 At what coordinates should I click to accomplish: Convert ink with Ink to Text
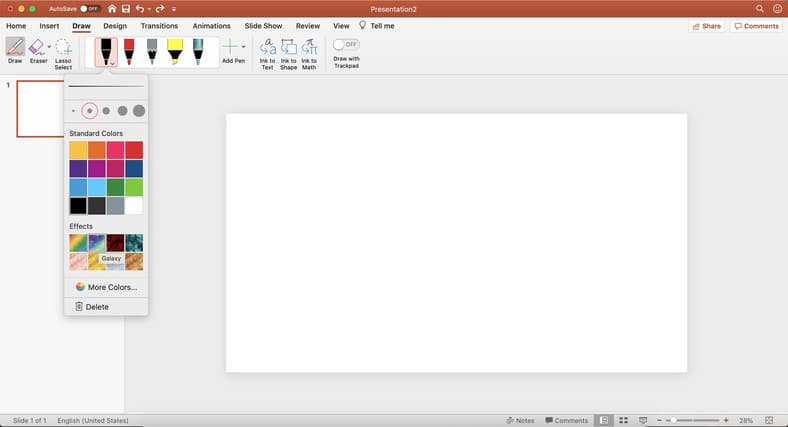point(267,54)
